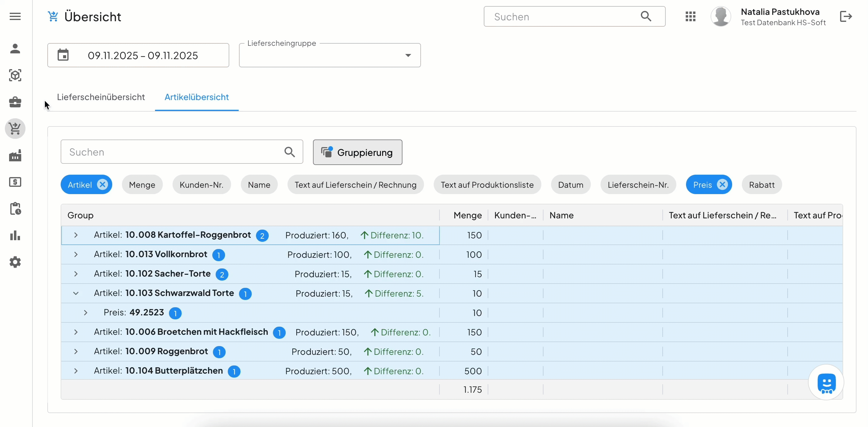Expand the 10.008 Kartoffel-Roggenbrot row
This screenshot has width=868, height=427.
pyautogui.click(x=76, y=235)
